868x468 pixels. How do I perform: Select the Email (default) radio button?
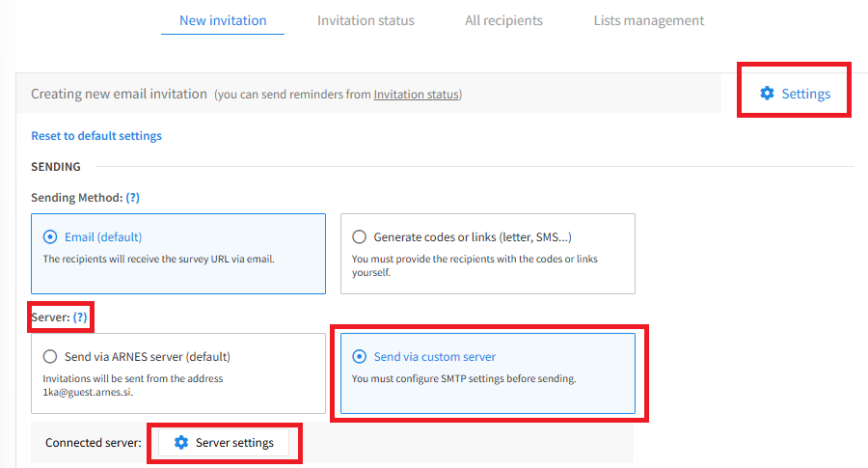tap(50, 237)
